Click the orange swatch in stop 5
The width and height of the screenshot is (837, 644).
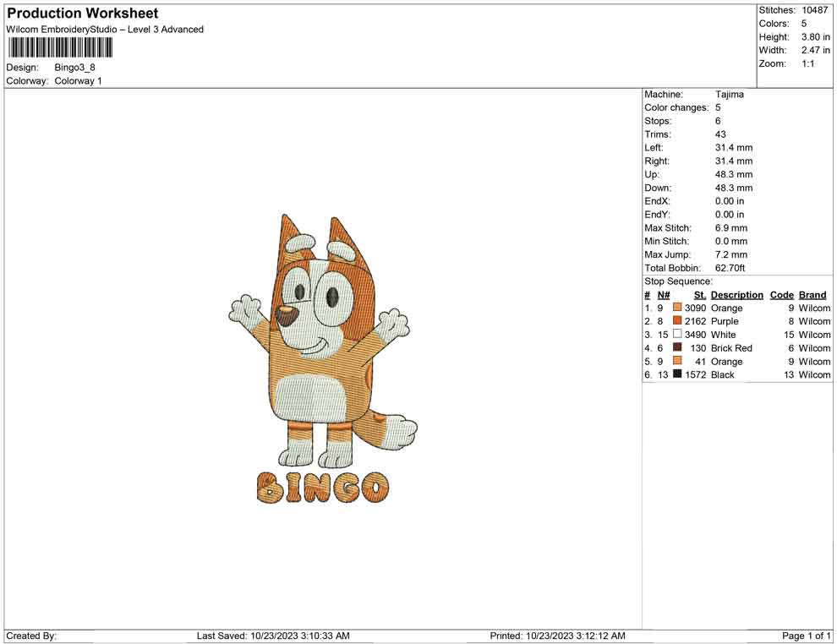[677, 361]
